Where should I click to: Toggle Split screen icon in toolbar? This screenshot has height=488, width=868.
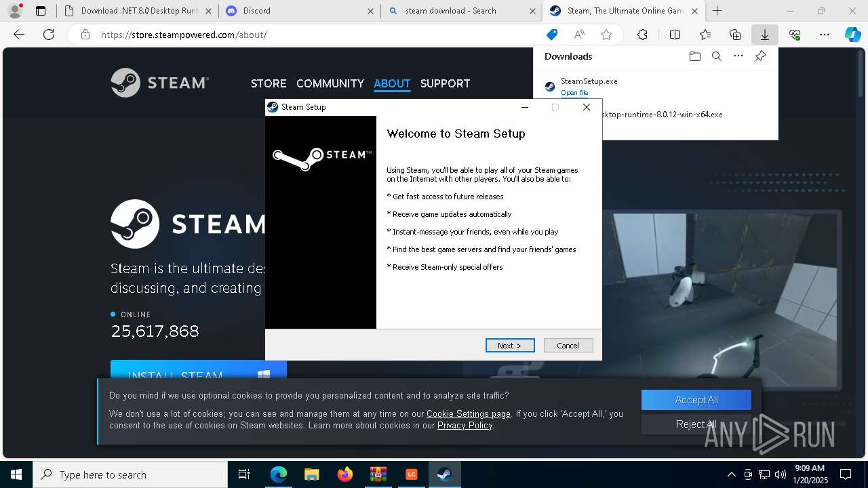pyautogui.click(x=675, y=35)
